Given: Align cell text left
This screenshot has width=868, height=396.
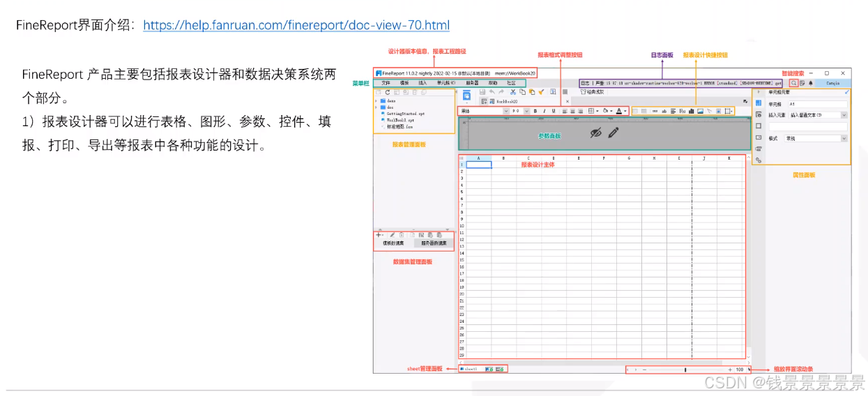Looking at the screenshot, I should pos(565,111).
